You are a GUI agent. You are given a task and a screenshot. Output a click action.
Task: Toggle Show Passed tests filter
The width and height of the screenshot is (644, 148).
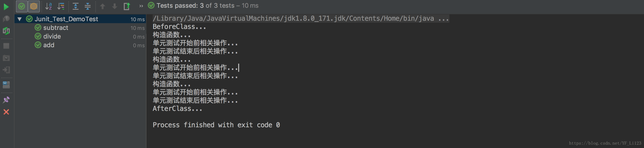tap(22, 6)
